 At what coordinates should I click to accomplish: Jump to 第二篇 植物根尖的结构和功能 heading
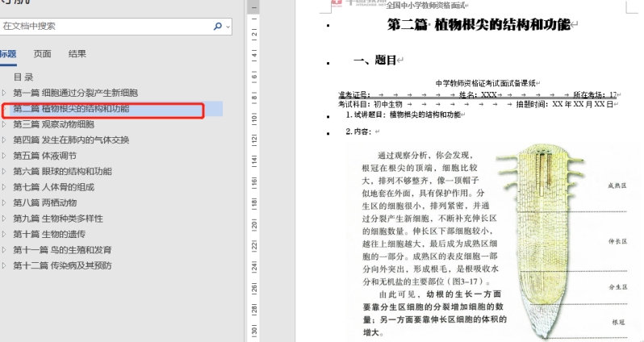tap(71, 109)
